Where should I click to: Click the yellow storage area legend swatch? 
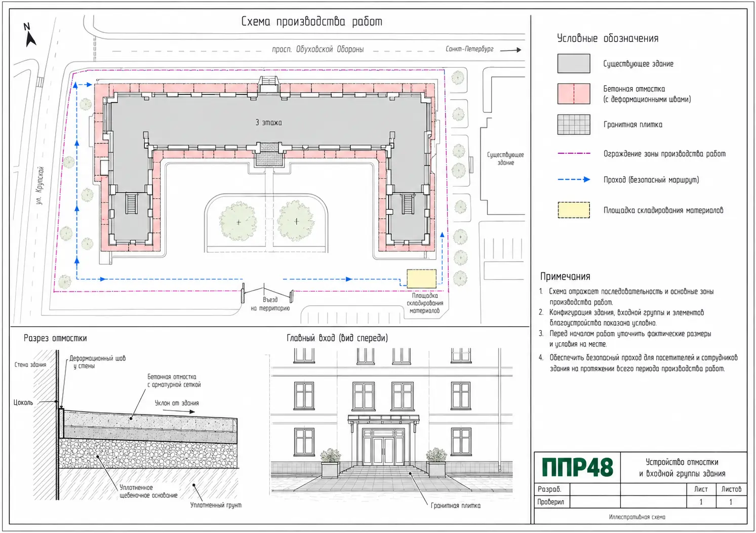[574, 210]
